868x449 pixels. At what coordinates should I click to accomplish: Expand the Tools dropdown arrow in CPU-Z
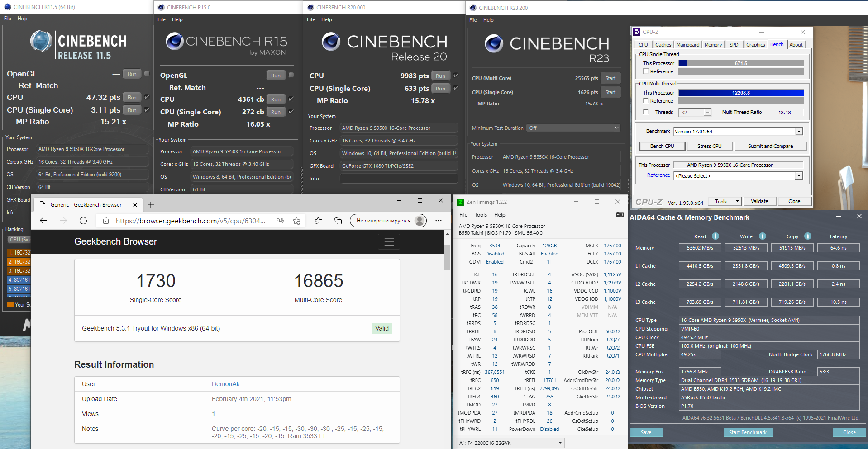point(737,201)
